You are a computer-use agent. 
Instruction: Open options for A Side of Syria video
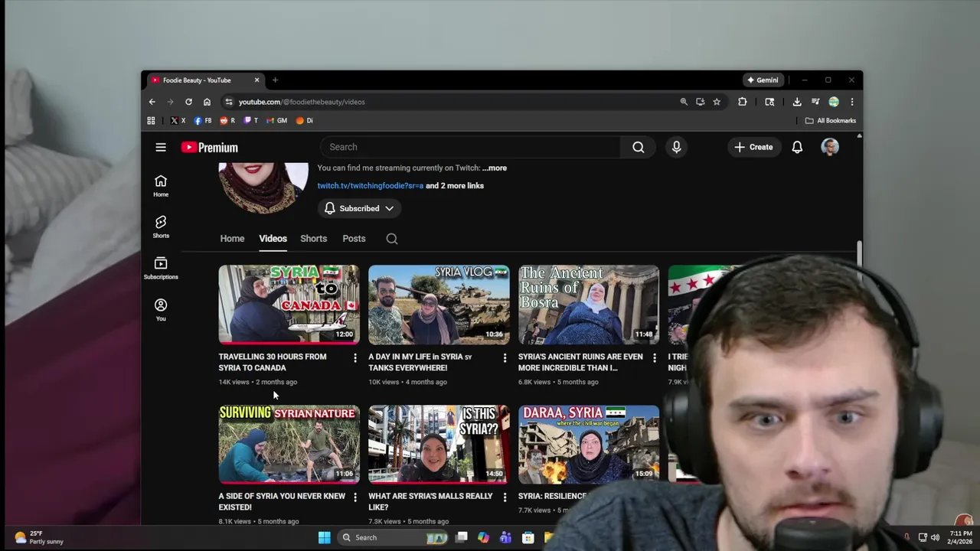point(354,497)
